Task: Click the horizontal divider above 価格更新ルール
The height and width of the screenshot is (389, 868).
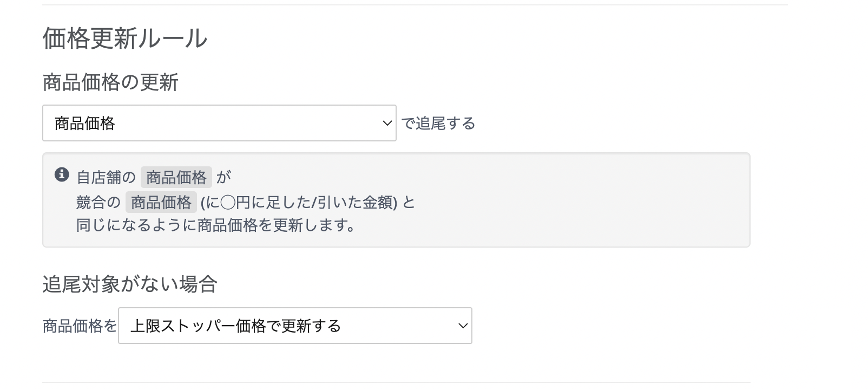Action: tap(415, 5)
